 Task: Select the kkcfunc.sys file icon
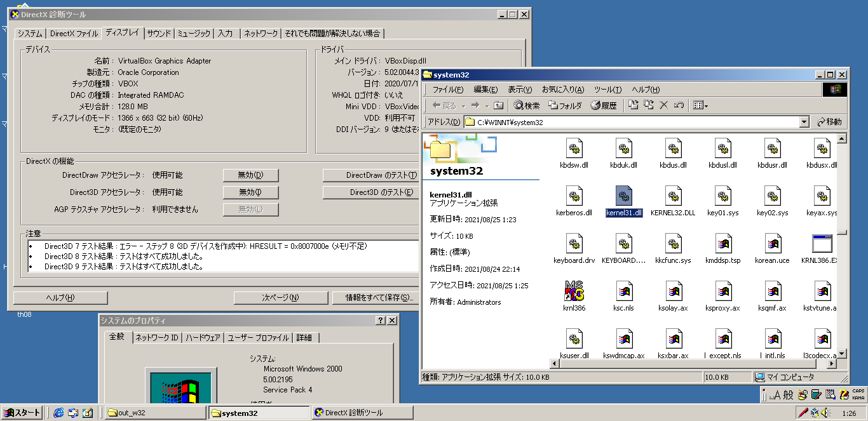click(674, 244)
